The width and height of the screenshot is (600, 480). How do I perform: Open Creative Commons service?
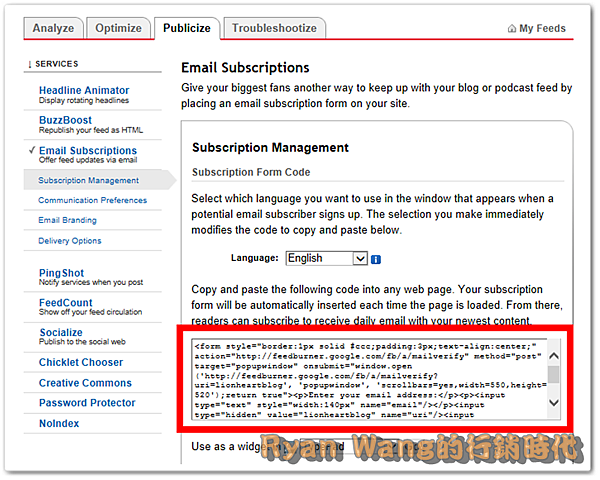tap(85, 383)
